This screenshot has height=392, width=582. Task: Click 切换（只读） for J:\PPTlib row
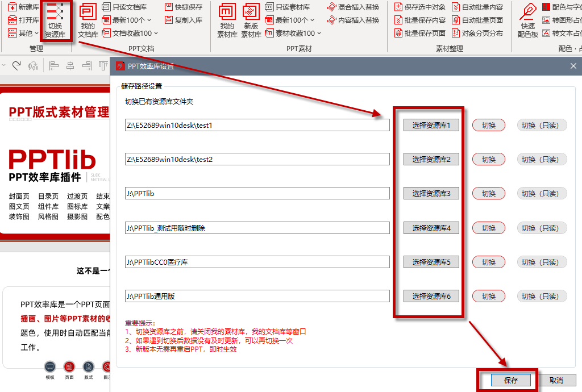(x=542, y=194)
